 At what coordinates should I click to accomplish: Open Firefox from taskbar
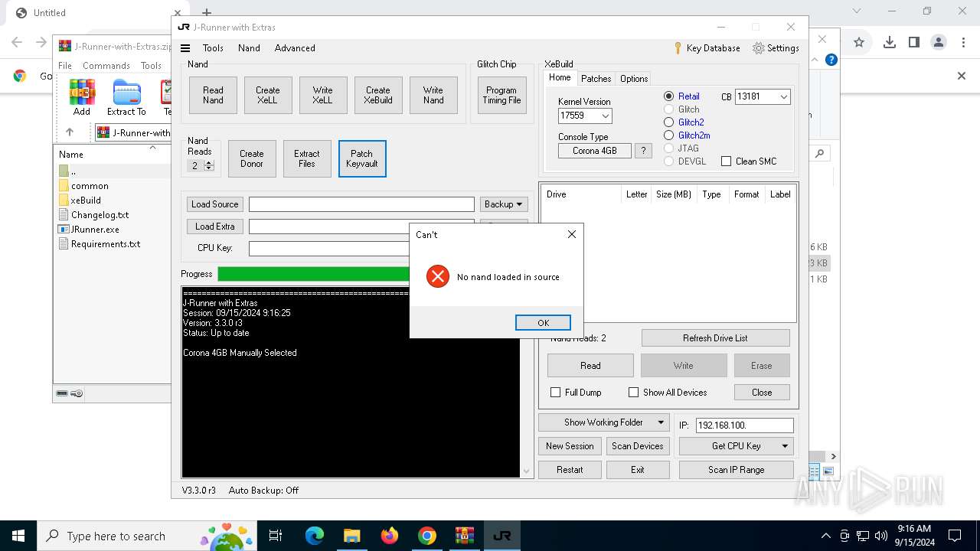point(390,536)
